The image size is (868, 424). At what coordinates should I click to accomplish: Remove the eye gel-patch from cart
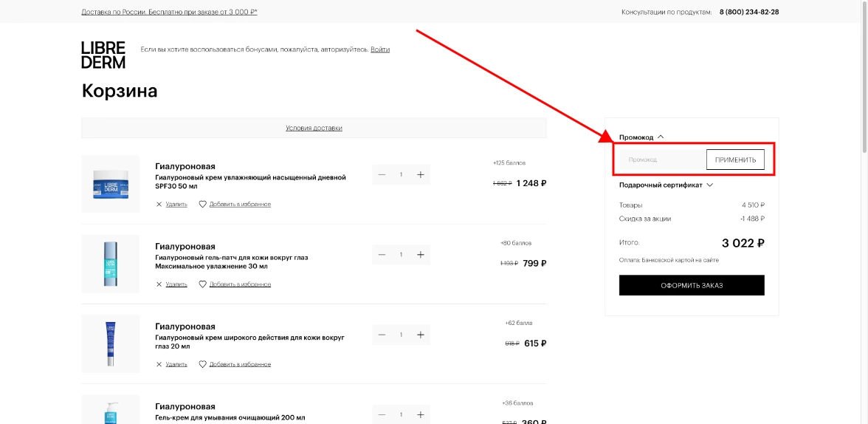pos(176,284)
